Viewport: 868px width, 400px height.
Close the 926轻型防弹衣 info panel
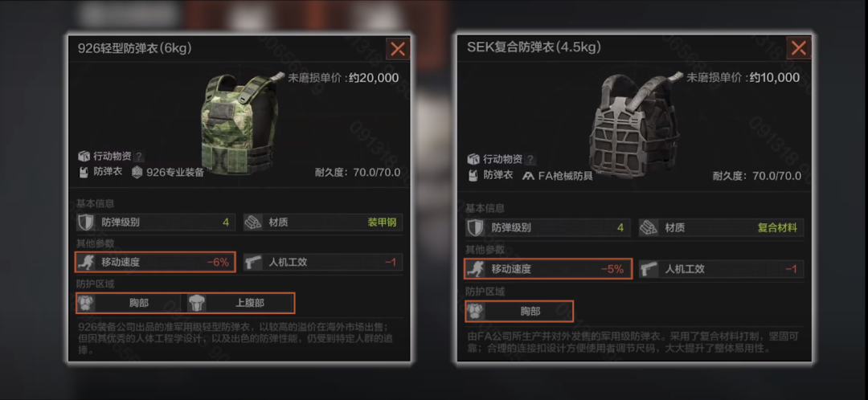pos(398,49)
